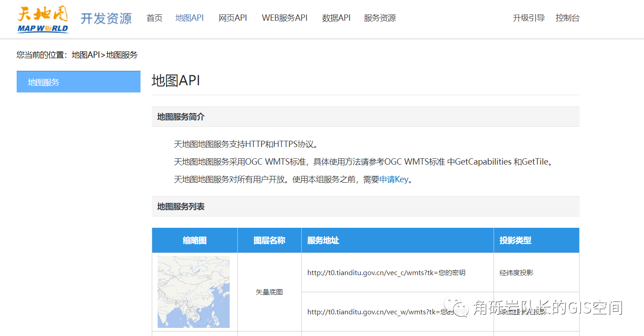The width and height of the screenshot is (644, 336).
Task: Click the 地图API page heading
Action: pyautogui.click(x=176, y=80)
